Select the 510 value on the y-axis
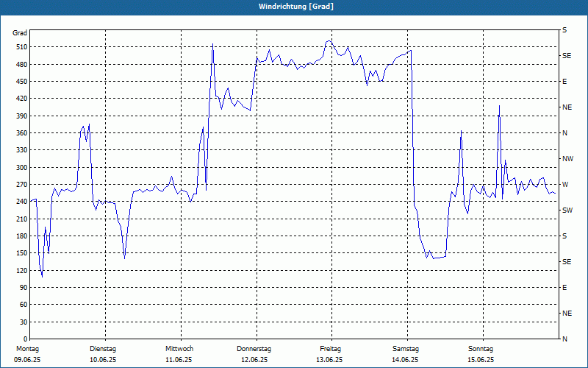This screenshot has height=368, width=588. click(22, 47)
